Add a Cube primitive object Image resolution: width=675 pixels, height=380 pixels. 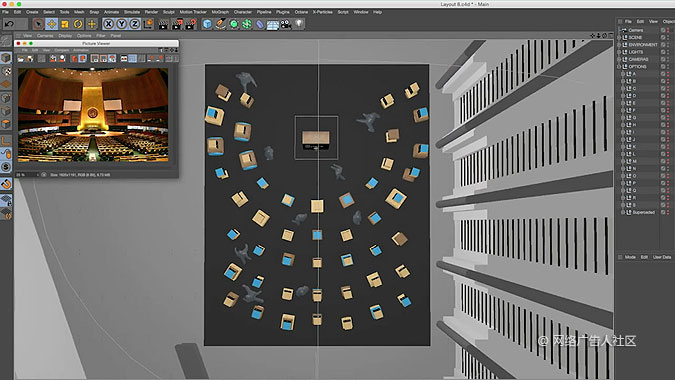pyautogui.click(x=207, y=24)
